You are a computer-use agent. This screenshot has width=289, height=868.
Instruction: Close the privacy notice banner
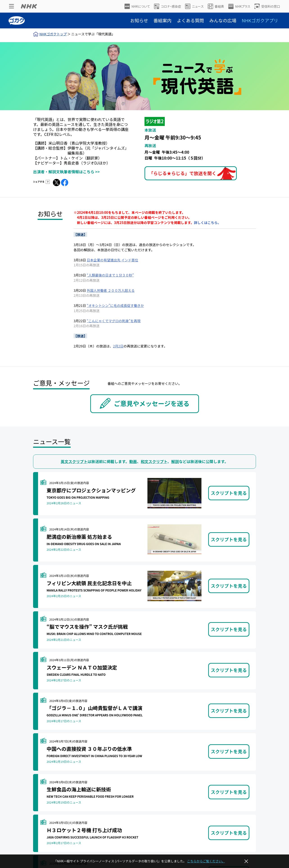pyautogui.click(x=246, y=861)
